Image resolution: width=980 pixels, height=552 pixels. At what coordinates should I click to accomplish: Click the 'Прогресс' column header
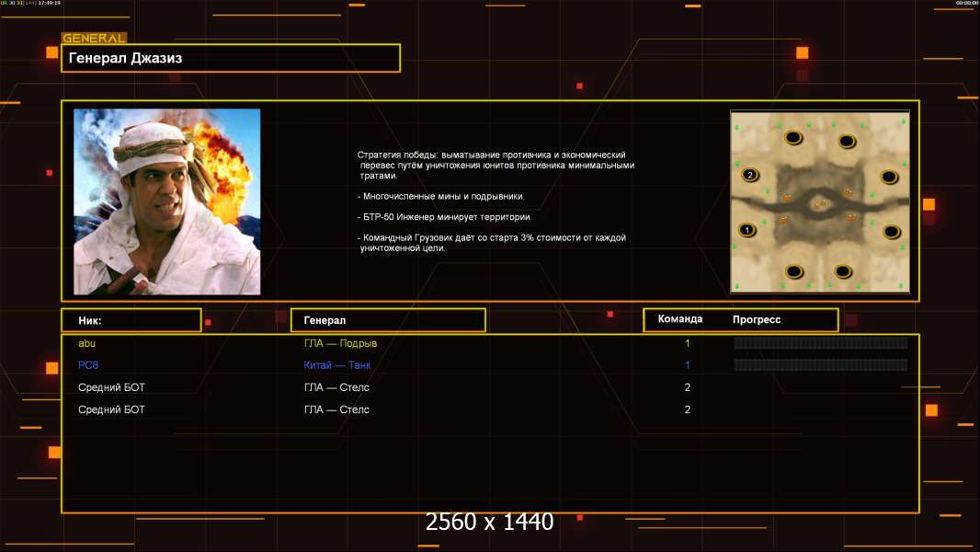click(x=757, y=319)
